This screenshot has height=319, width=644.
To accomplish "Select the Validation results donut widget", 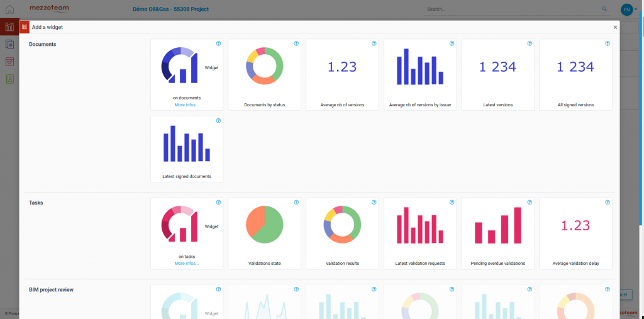I will pos(343,233).
